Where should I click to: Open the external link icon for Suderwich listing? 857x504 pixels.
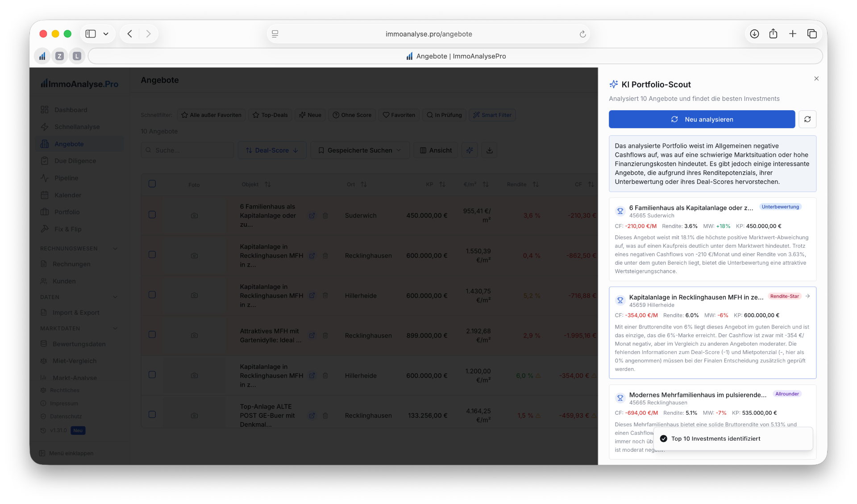coord(312,216)
